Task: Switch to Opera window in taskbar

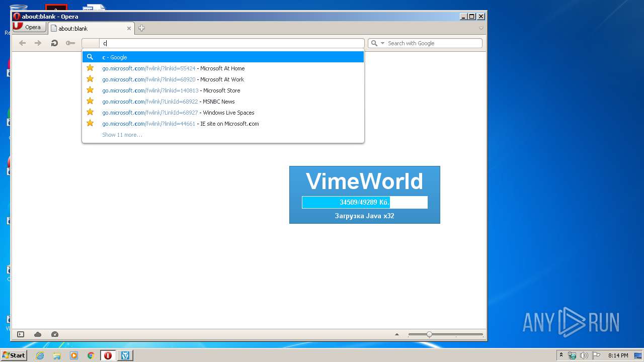Action: point(108,355)
